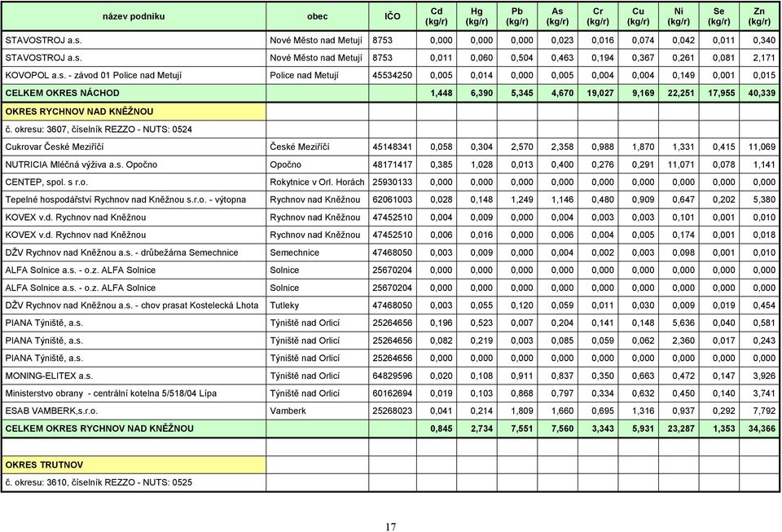The image size is (782, 532).
Task: Select the 'Hg (kg/r)' header cell
Action: [x=477, y=16]
